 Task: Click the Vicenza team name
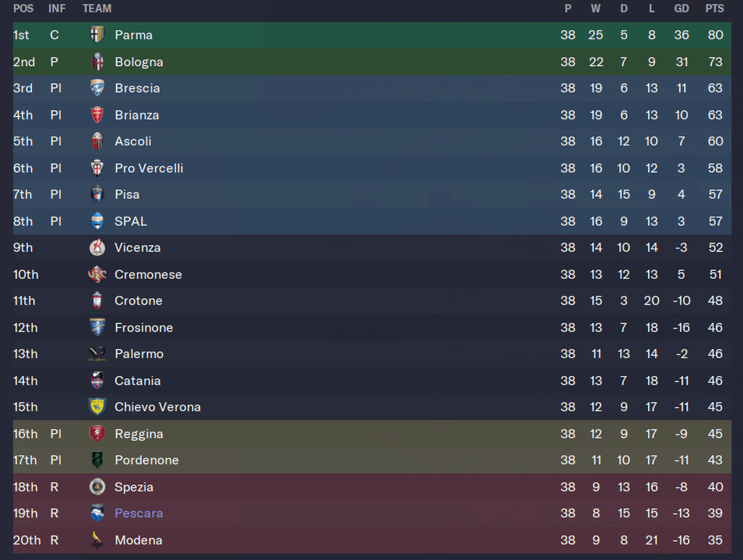click(138, 247)
